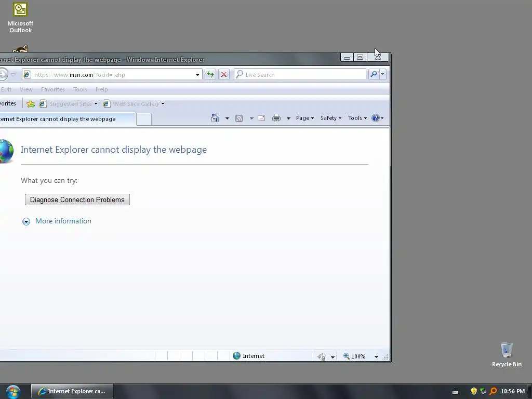Expand the More information arrow icon
The height and width of the screenshot is (399, 532).
pos(26,221)
